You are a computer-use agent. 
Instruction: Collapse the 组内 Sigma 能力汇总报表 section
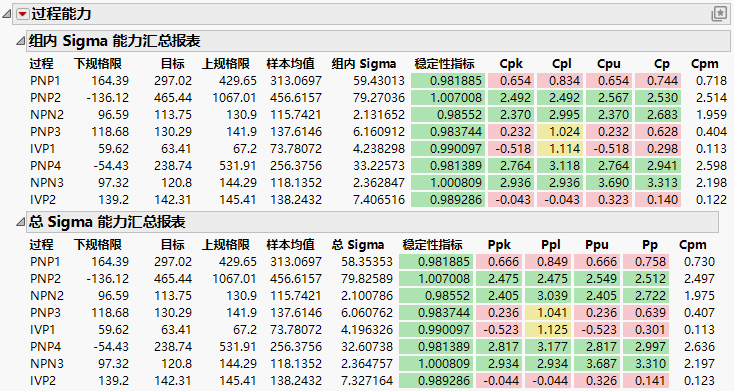(x=20, y=41)
